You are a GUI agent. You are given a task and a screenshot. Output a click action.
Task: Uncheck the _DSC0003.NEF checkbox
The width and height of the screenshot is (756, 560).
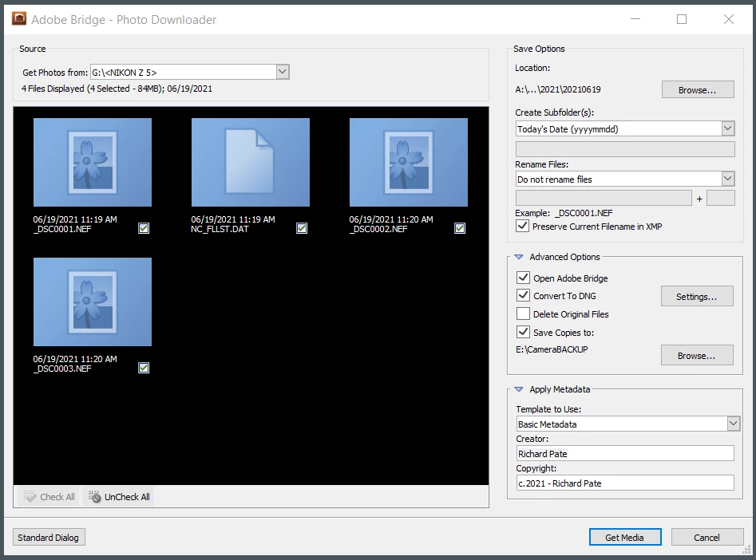[x=144, y=368]
